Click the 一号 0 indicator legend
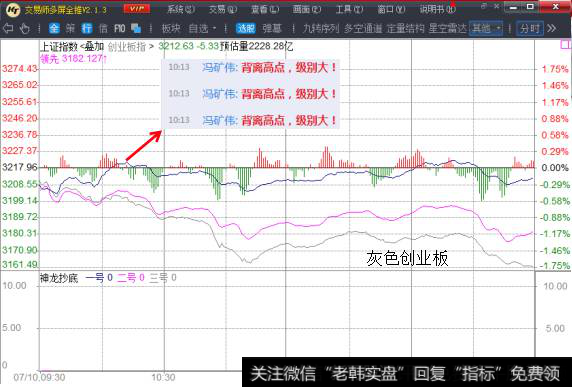Image resolution: width=572 pixels, height=387 pixels. pos(99,278)
